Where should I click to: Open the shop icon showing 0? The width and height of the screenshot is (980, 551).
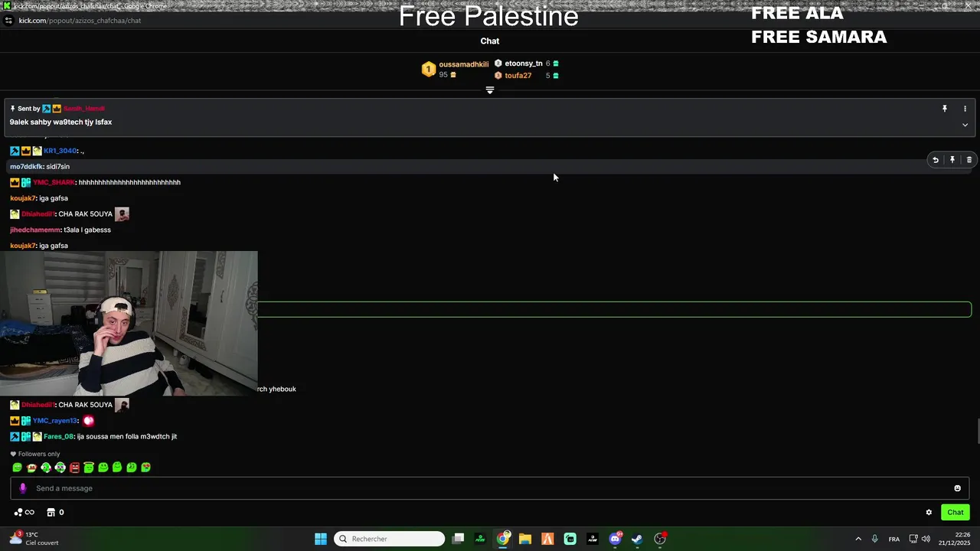[55, 513]
